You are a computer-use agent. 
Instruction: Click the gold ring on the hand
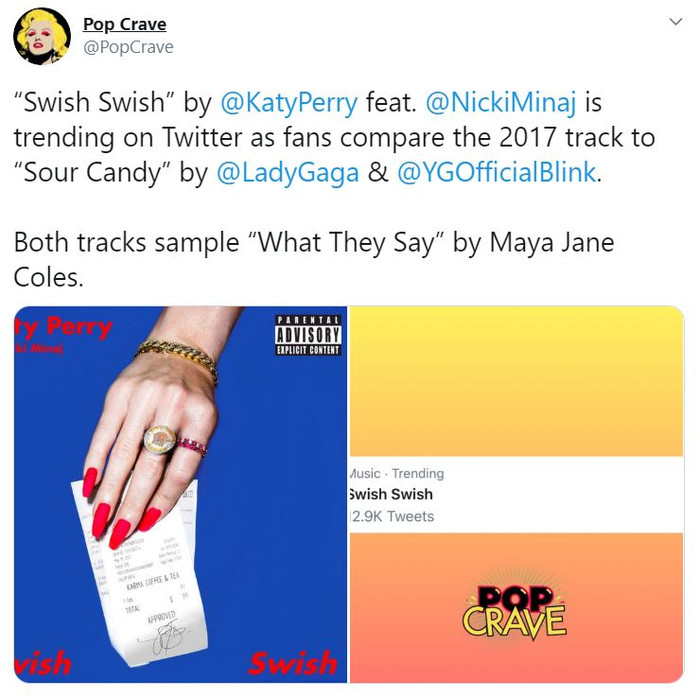click(x=159, y=441)
